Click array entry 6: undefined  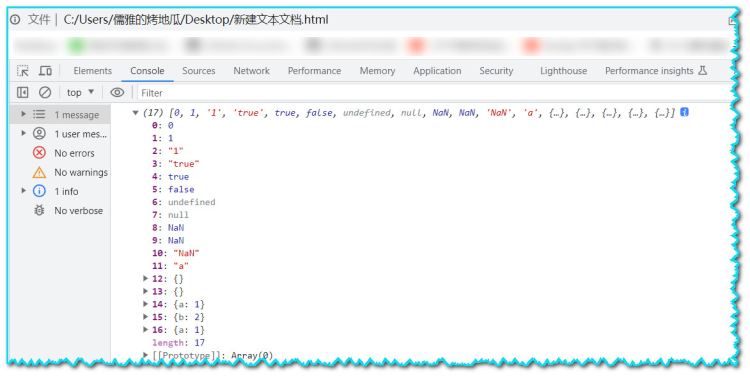point(184,202)
